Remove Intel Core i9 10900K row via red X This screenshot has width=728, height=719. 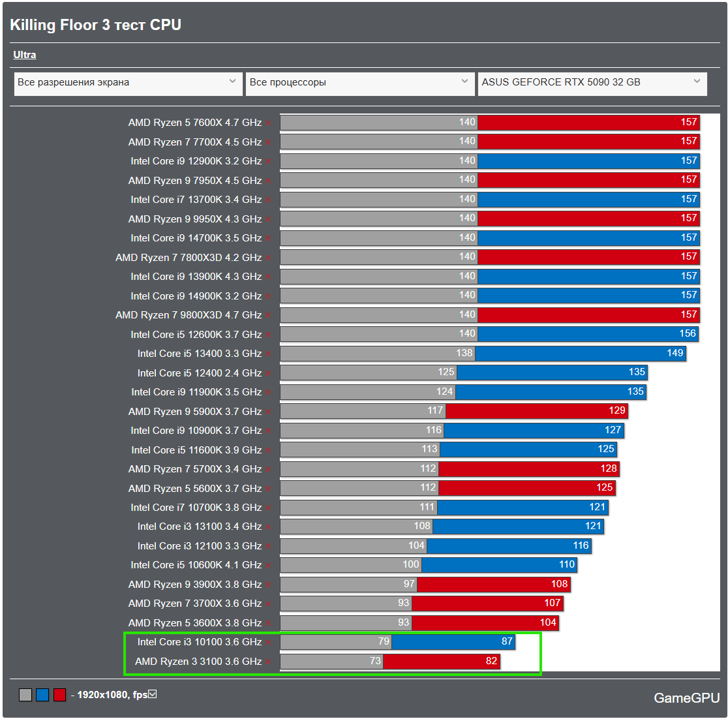(x=268, y=431)
